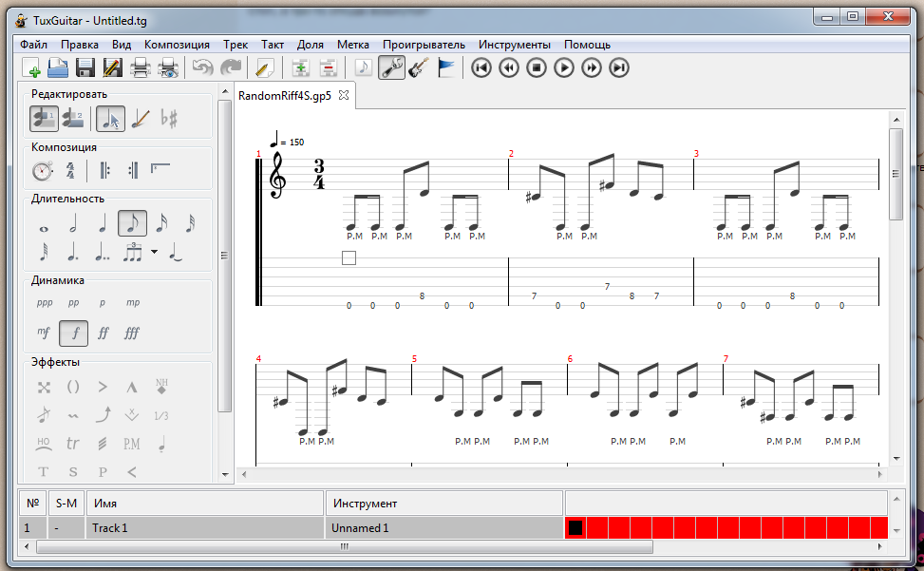Select the tempo metronome icon under Композиция

click(x=43, y=171)
